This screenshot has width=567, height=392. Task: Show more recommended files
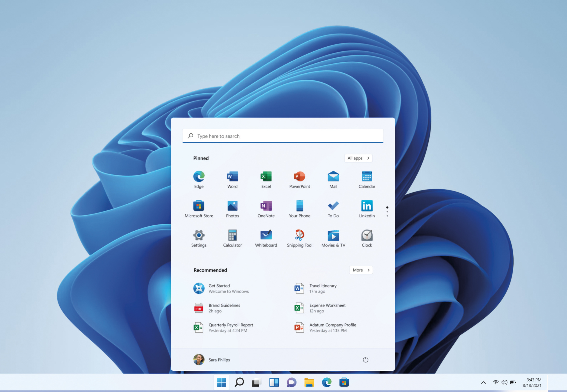(361, 270)
